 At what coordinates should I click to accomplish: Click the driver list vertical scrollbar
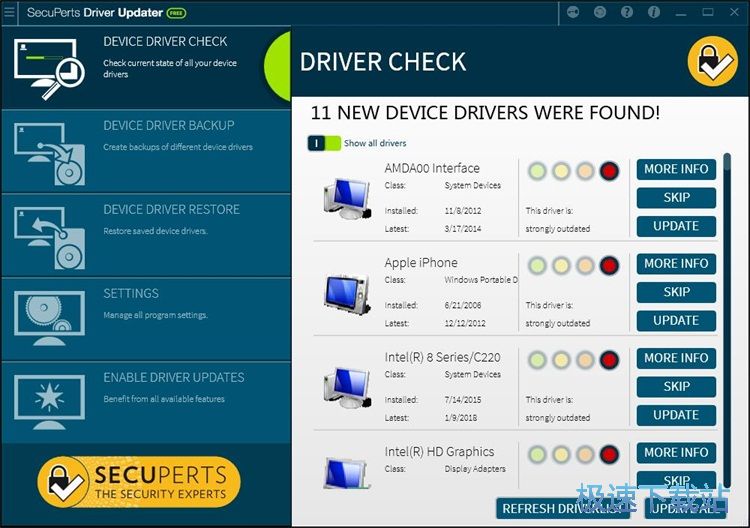(727, 300)
